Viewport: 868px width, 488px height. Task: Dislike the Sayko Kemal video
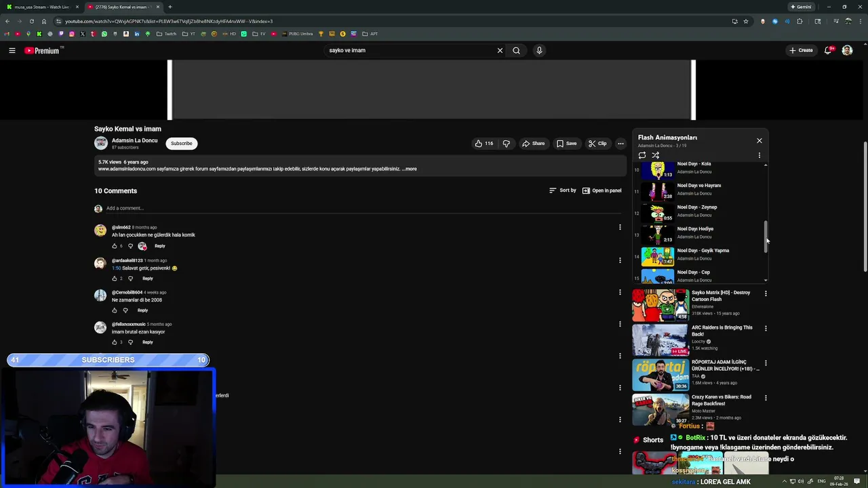click(507, 144)
